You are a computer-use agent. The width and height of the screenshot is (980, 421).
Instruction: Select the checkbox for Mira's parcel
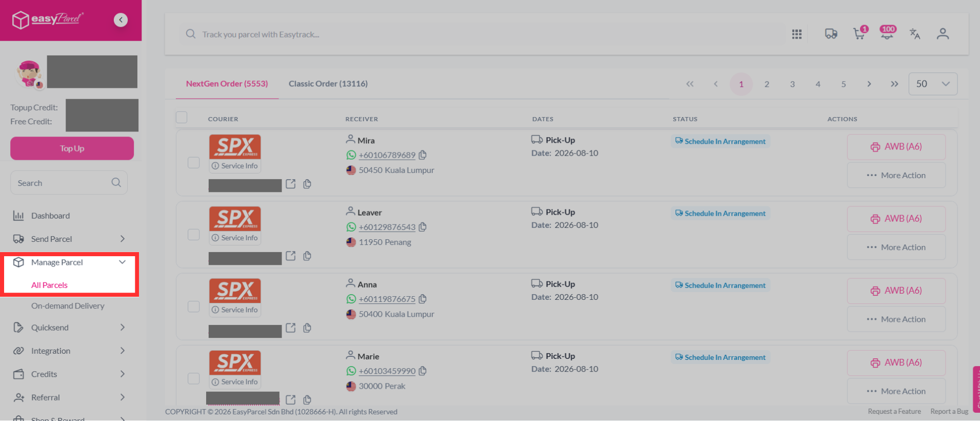193,162
